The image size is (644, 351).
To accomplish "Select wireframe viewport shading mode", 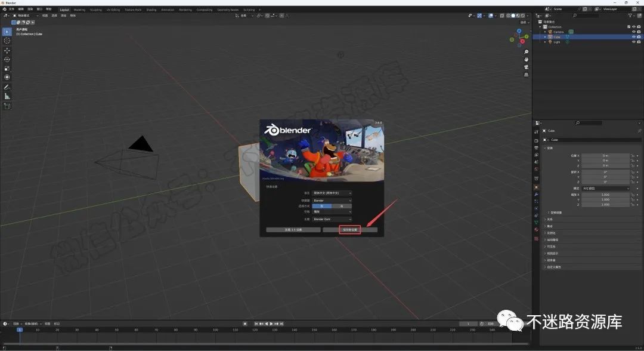I will [x=508, y=16].
